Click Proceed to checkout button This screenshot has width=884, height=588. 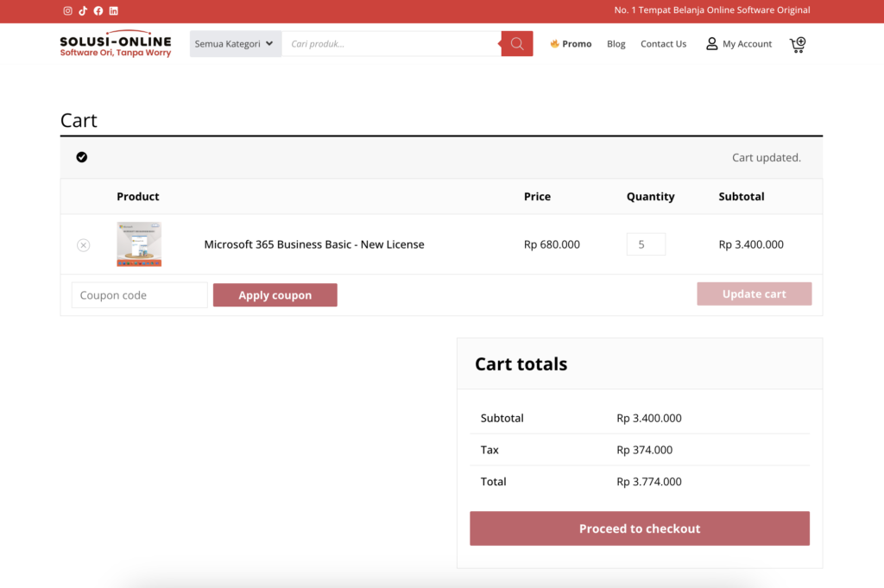640,528
